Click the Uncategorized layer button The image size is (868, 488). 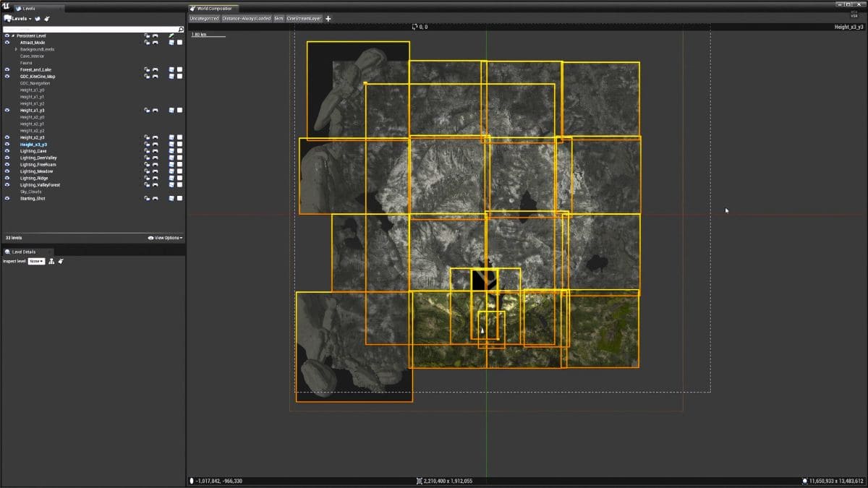click(206, 19)
